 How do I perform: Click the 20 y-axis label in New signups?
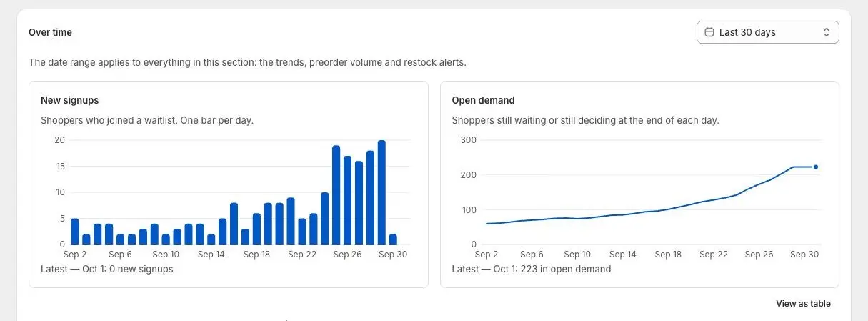(60, 140)
